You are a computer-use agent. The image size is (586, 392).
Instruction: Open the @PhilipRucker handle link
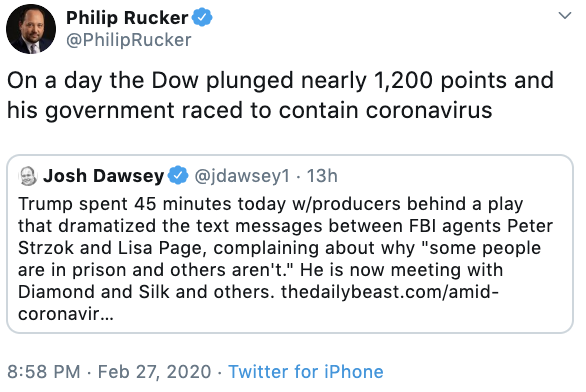click(x=129, y=40)
